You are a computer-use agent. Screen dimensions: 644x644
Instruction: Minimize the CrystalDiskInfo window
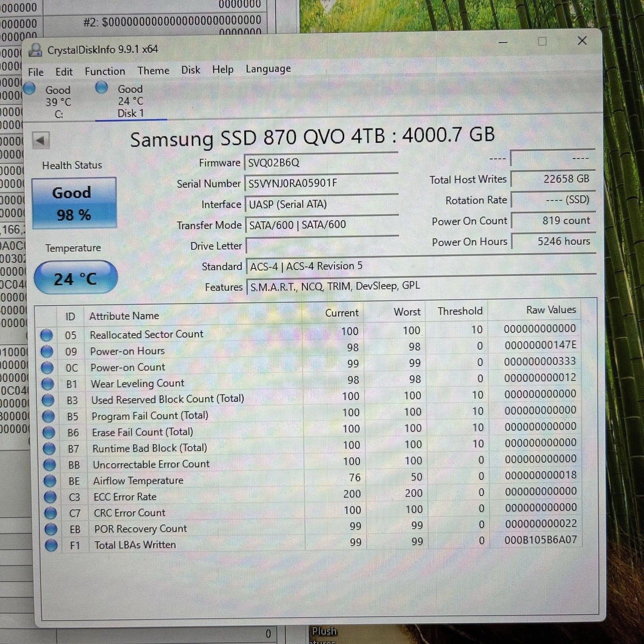[x=503, y=42]
